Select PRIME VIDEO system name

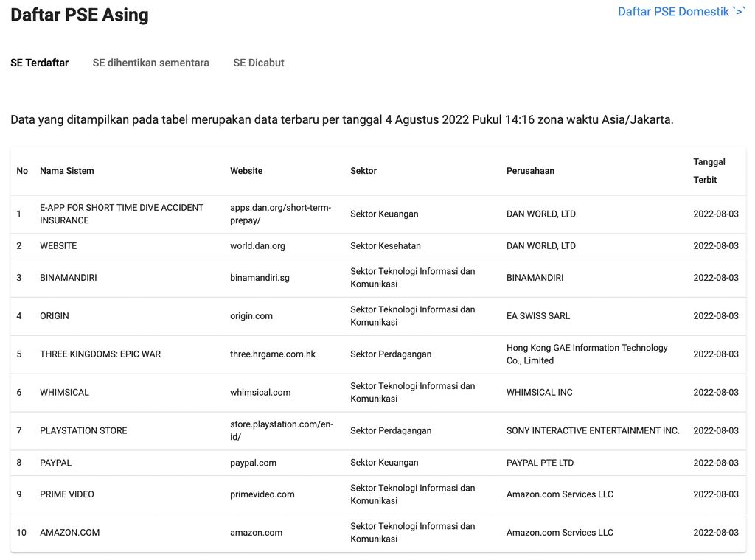point(67,494)
